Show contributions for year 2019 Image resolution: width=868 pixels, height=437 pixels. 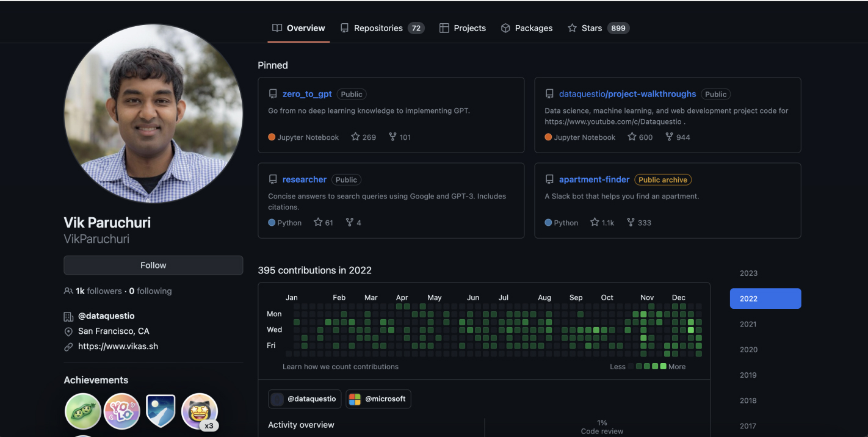click(748, 375)
